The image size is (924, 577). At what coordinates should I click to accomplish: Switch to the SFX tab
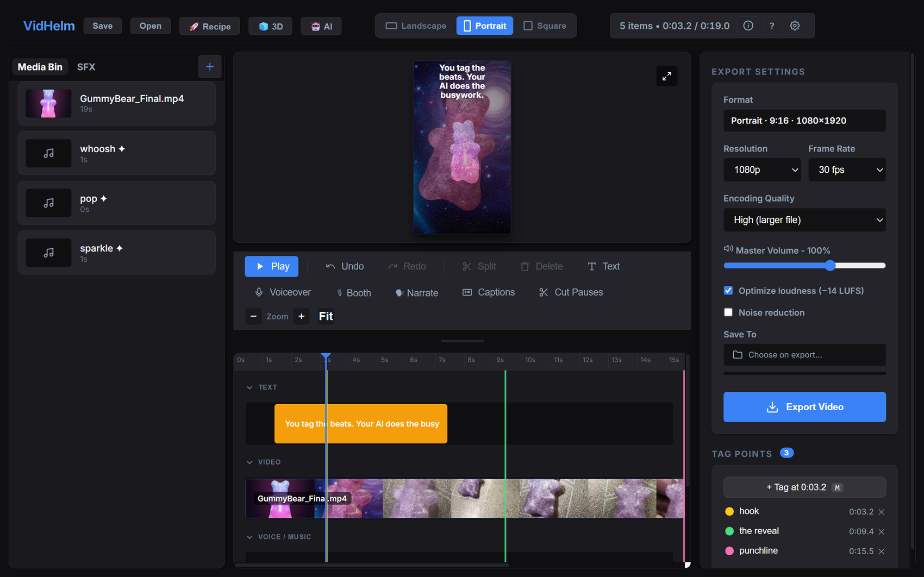[x=86, y=67]
